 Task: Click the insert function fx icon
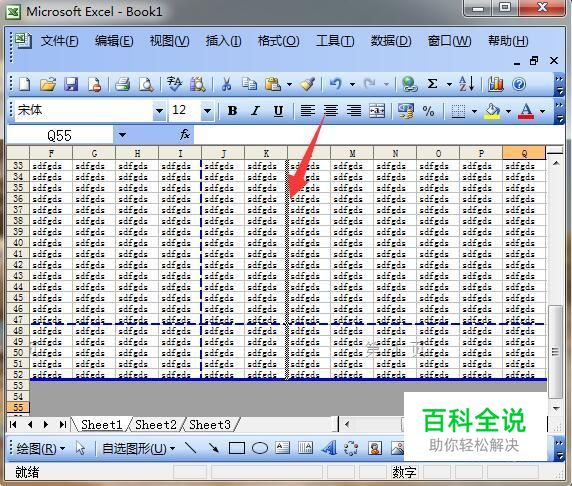click(185, 135)
